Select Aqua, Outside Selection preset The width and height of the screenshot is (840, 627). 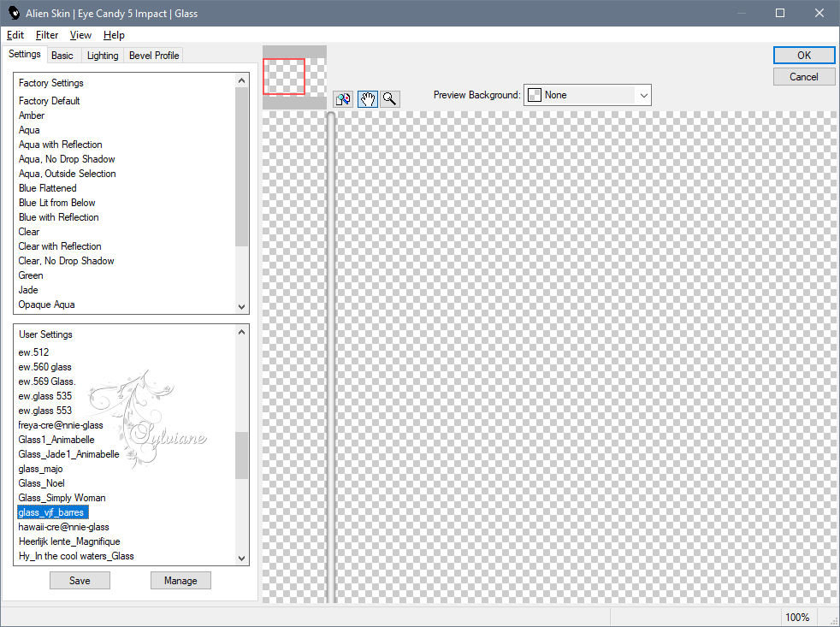[67, 173]
